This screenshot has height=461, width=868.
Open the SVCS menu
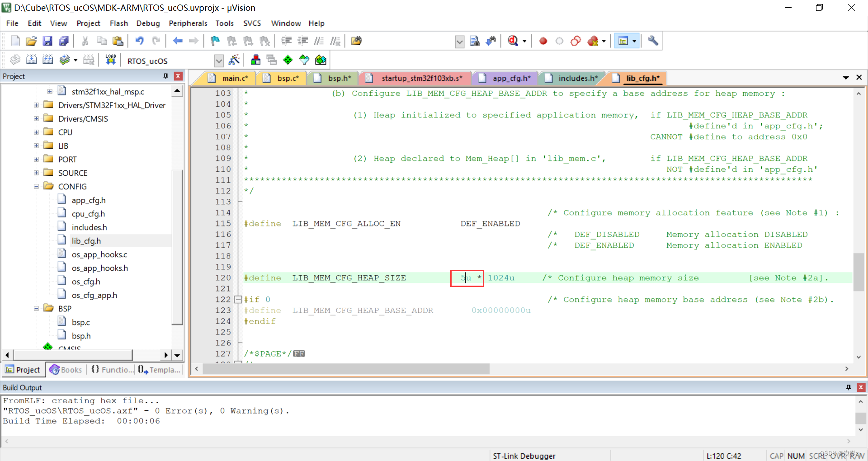[252, 23]
